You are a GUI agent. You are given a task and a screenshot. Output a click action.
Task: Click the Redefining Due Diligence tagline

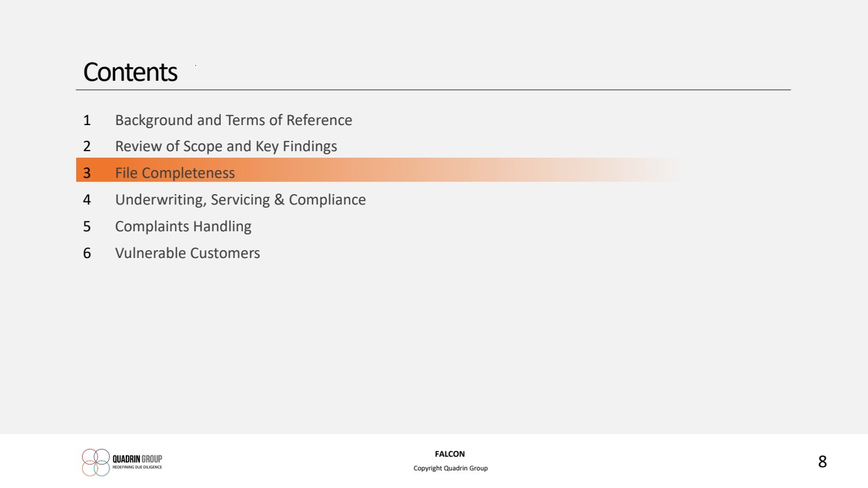[137, 467]
